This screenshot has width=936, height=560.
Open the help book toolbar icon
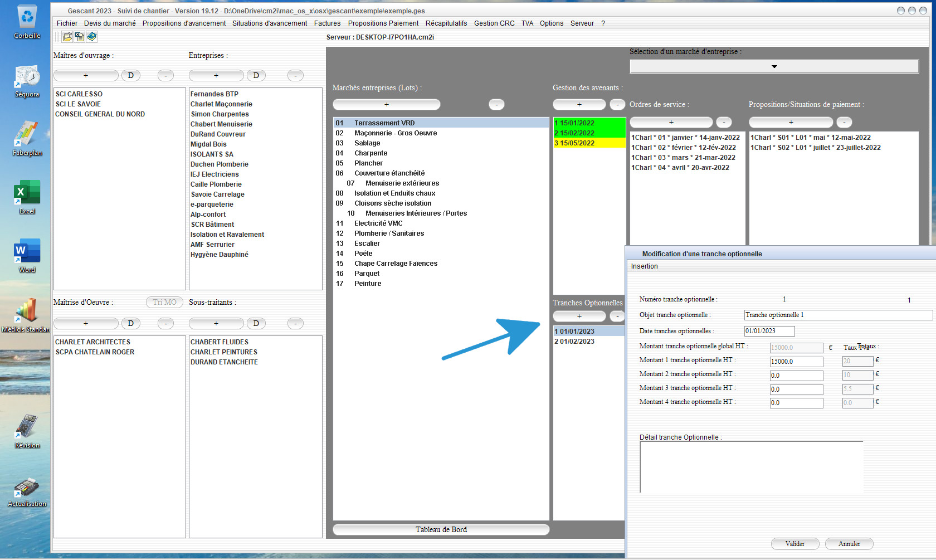click(x=92, y=37)
